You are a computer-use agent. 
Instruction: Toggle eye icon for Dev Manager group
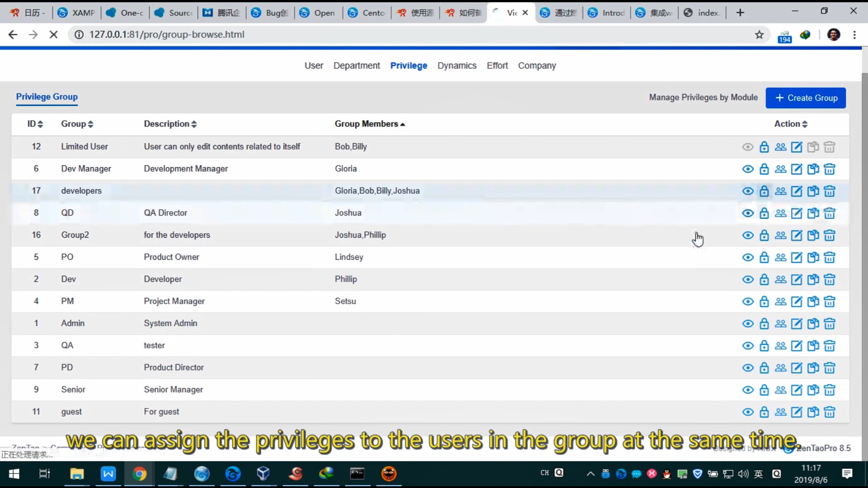point(748,169)
